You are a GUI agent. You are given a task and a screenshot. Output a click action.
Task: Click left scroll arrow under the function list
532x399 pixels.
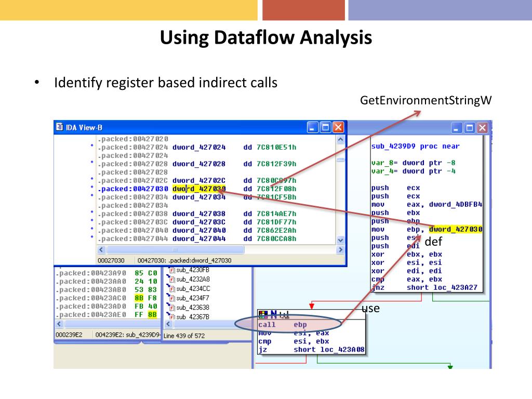pos(168,324)
